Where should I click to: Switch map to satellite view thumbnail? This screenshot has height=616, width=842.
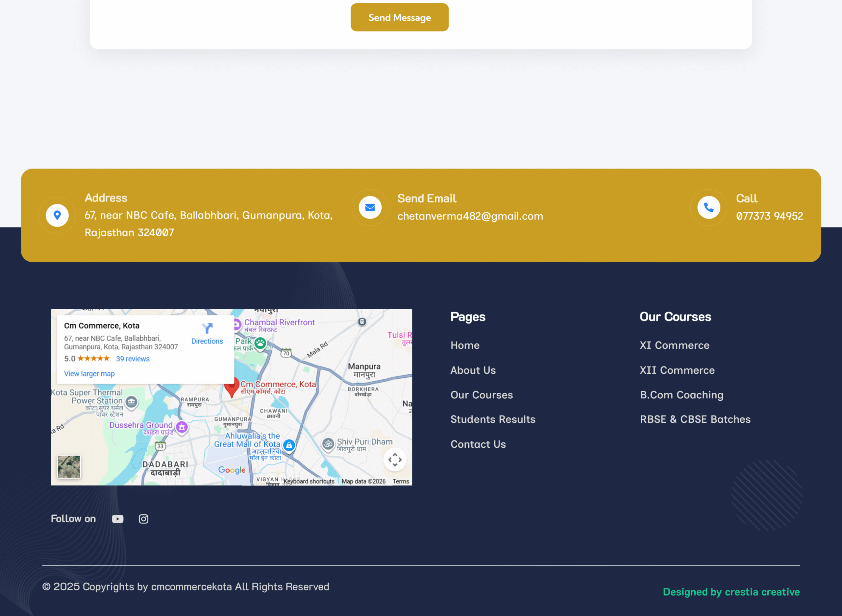coord(69,466)
